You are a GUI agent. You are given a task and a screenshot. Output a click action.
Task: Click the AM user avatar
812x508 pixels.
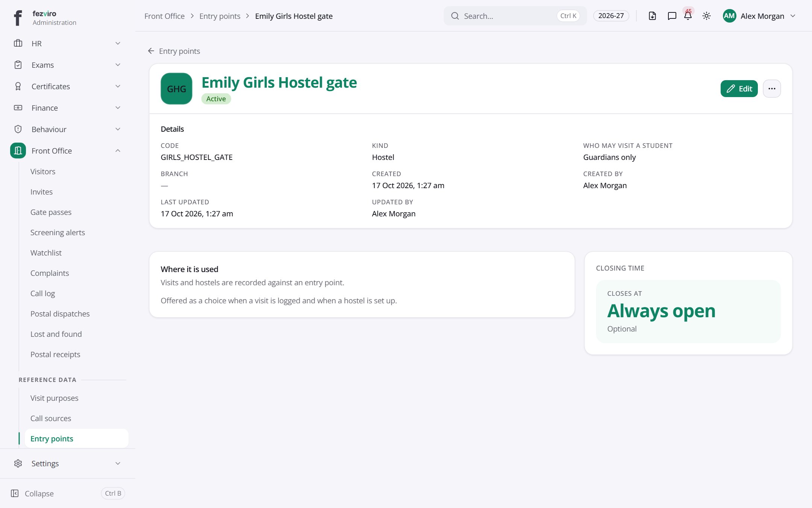tap(729, 16)
